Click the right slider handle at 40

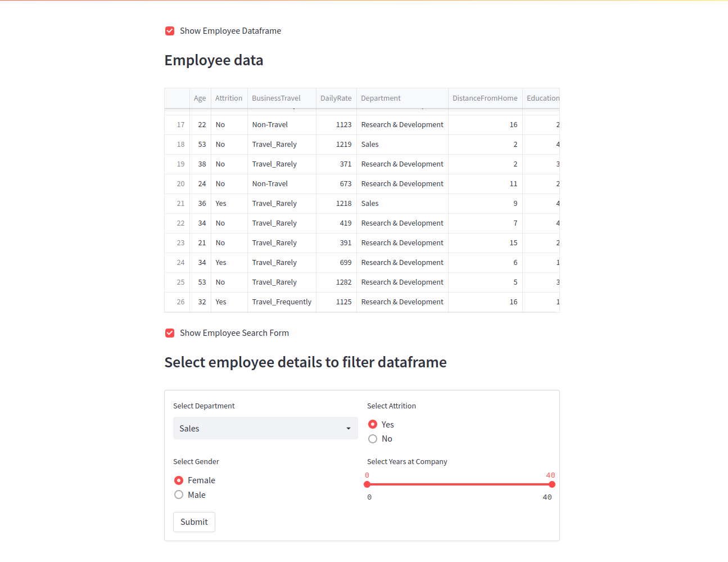552,484
